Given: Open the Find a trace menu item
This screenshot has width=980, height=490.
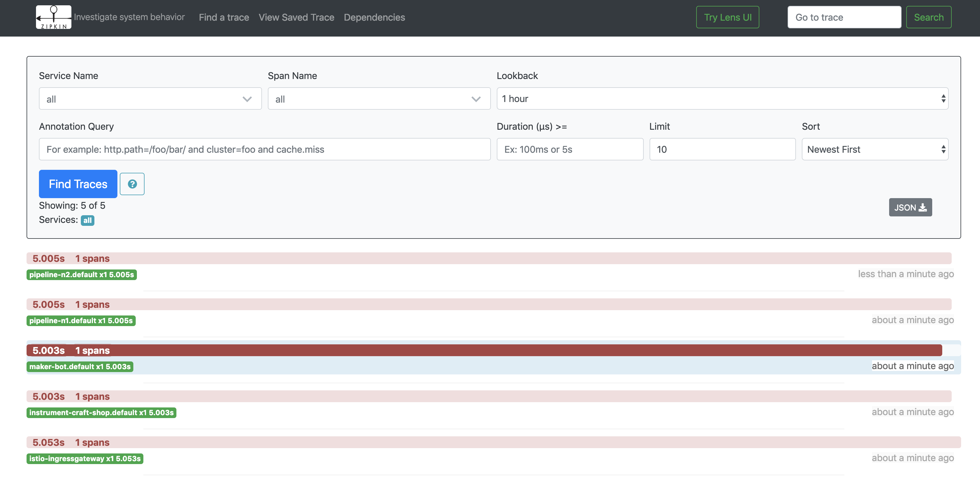Looking at the screenshot, I should click(x=224, y=17).
